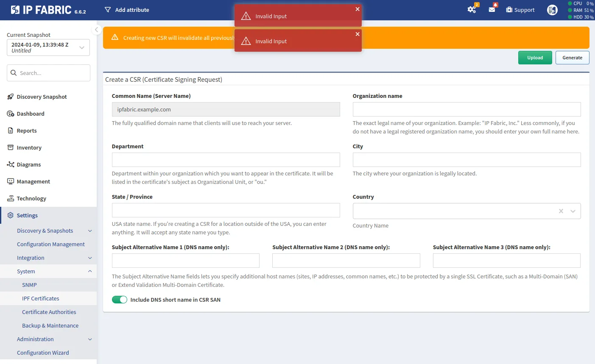Click the settings gears icon in header
Screen dimensions: 595x364
pos(471,10)
